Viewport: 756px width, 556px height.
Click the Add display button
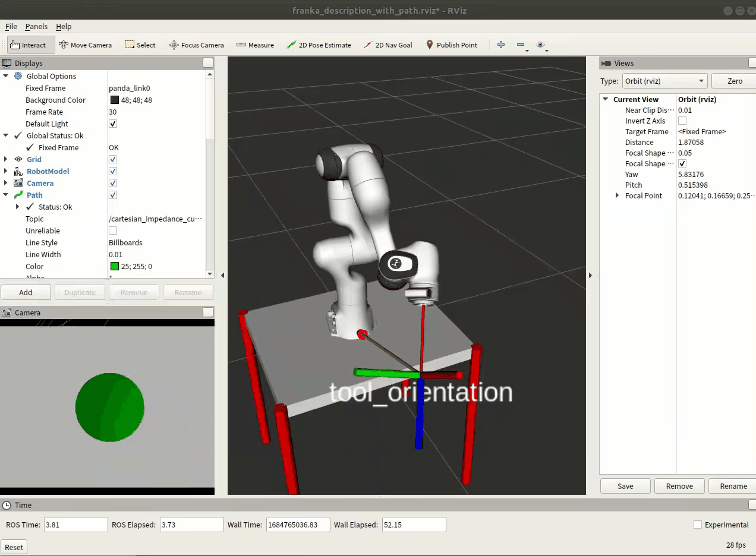(x=26, y=292)
